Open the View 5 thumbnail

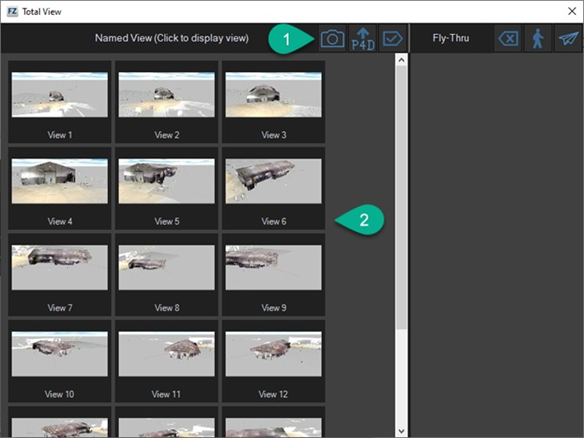(x=166, y=188)
